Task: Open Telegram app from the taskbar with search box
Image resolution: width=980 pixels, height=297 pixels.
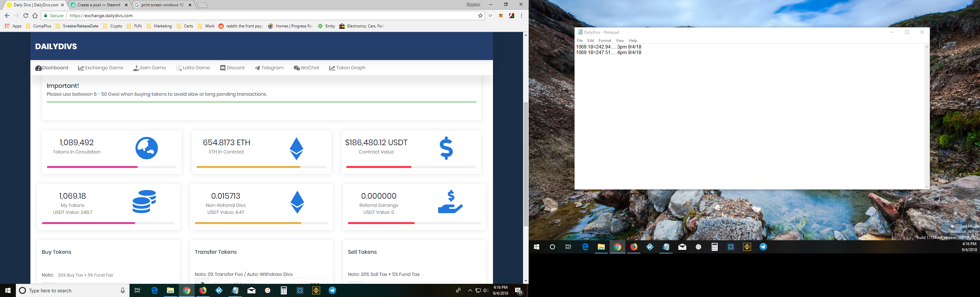Action: tap(332, 290)
